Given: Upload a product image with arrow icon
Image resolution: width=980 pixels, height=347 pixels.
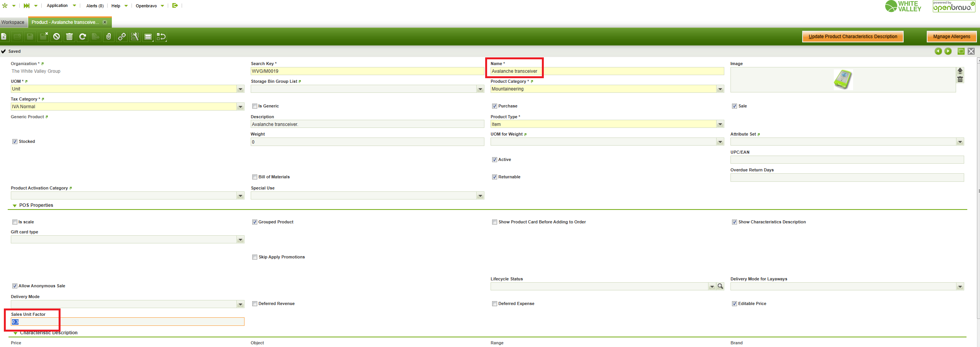Looking at the screenshot, I should pos(960,71).
